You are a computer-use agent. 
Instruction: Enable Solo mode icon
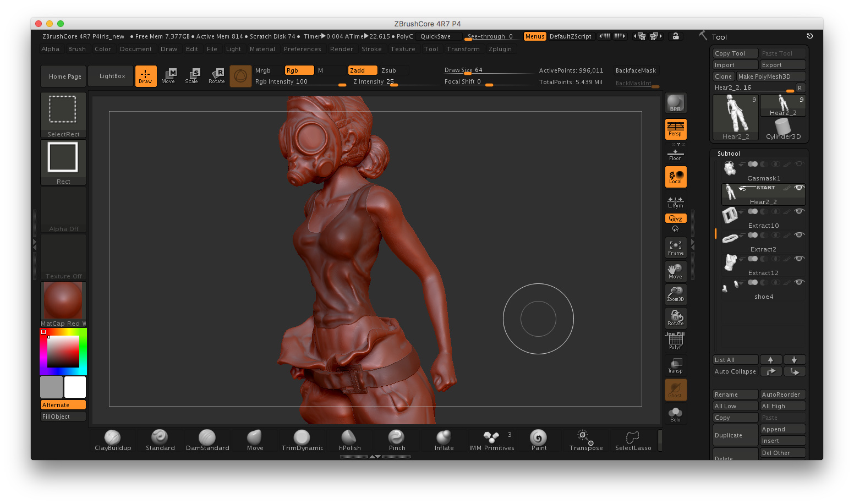(675, 414)
